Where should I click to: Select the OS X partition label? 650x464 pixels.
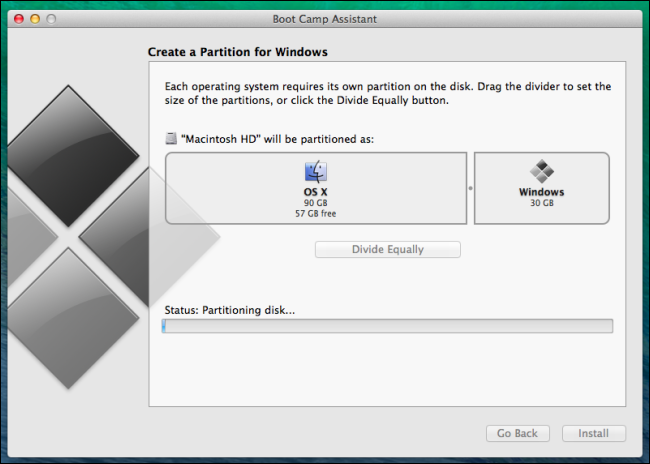click(x=316, y=192)
